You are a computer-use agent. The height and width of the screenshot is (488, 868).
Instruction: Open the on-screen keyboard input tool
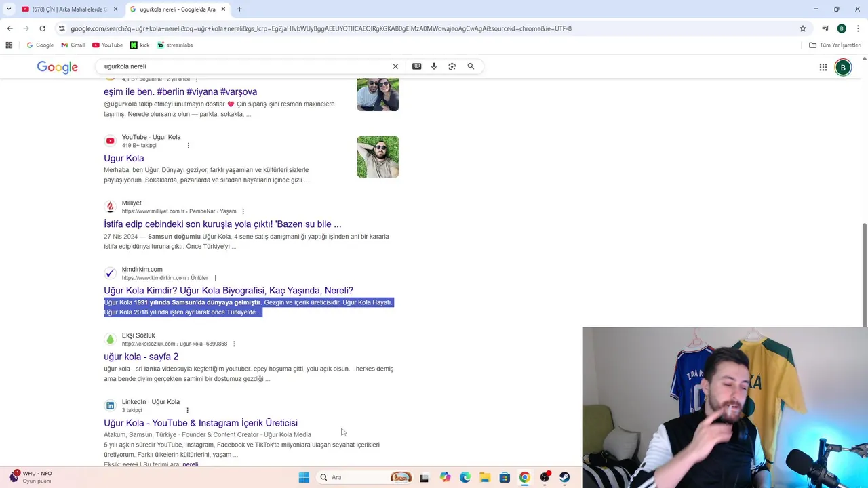click(416, 66)
